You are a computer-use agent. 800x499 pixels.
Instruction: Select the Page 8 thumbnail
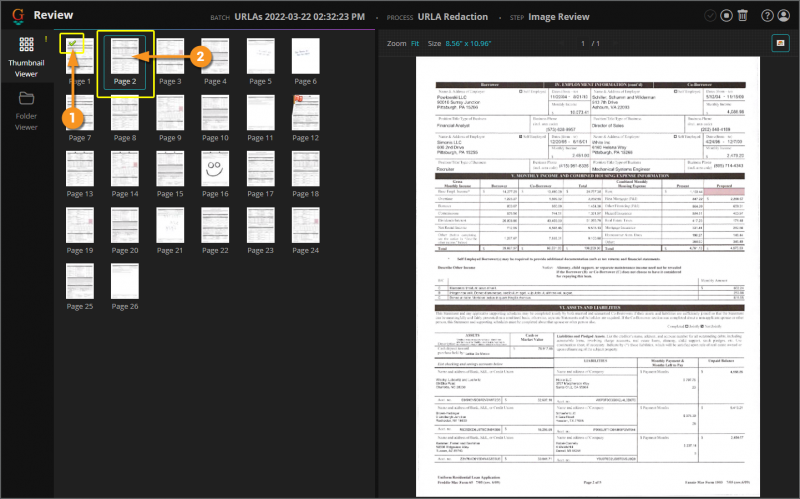click(x=125, y=113)
